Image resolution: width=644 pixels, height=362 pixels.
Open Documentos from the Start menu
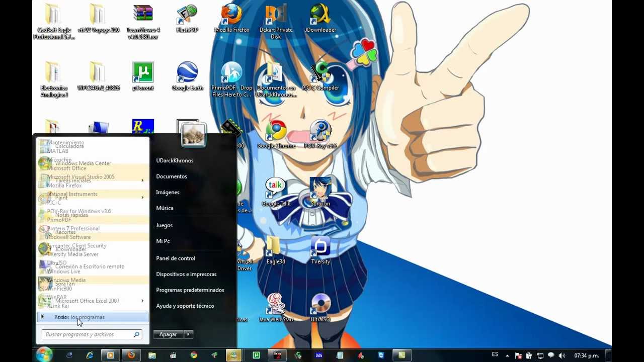coord(172,176)
